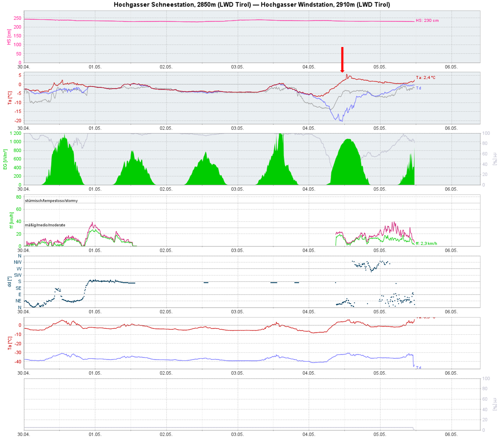Click the mäßig/medio/moderate threshold label

coord(45,225)
